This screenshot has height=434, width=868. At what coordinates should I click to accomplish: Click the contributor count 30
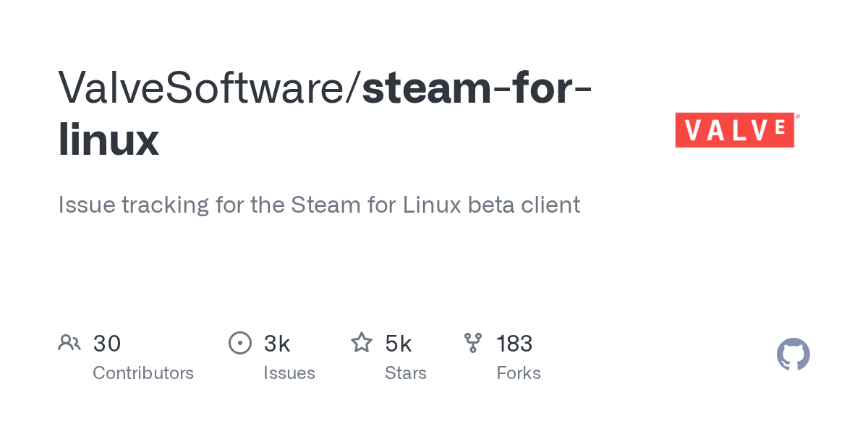107,344
